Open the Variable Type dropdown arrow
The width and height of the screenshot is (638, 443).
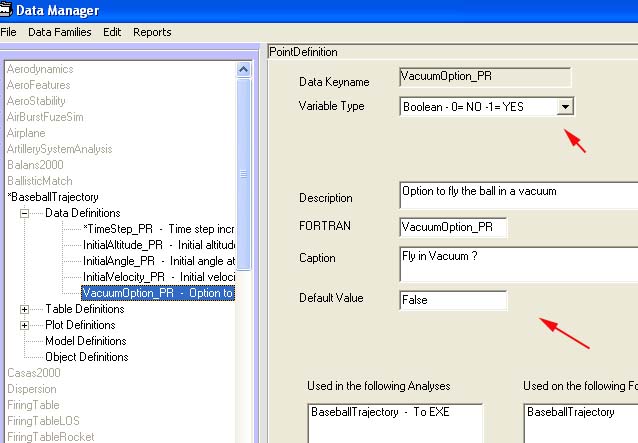(565, 107)
